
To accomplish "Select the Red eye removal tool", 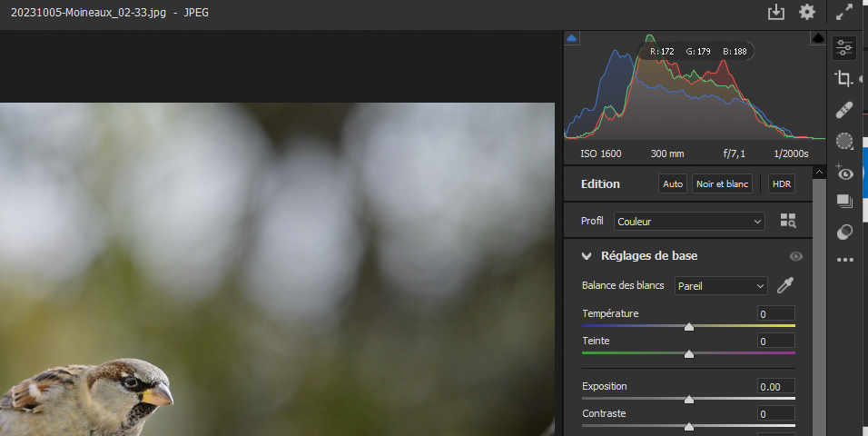I will (844, 173).
